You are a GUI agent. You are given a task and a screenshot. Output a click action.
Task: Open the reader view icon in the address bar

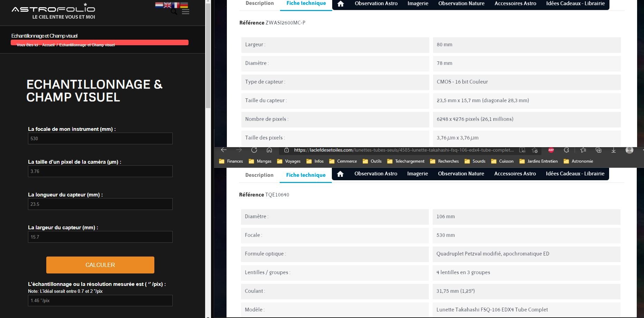click(x=522, y=150)
